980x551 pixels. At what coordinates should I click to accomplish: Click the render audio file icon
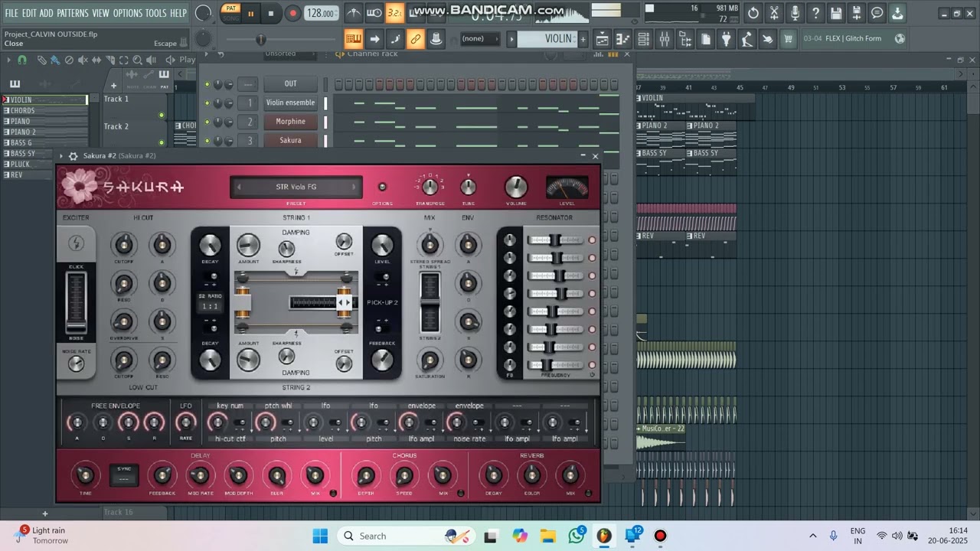click(857, 13)
